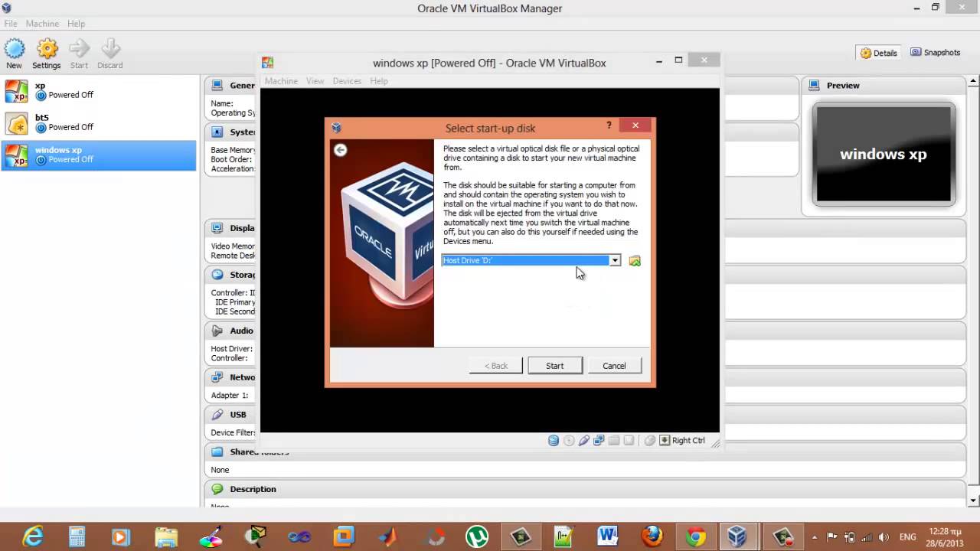Image resolution: width=980 pixels, height=551 pixels.
Task: Open Microsoft Word from the taskbar
Action: tap(608, 536)
